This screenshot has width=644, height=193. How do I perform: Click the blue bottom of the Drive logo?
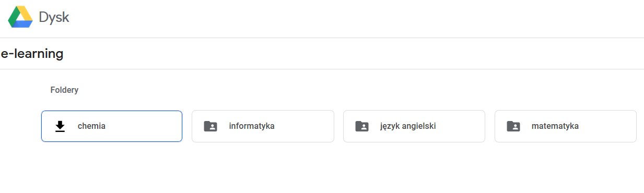[x=22, y=25]
